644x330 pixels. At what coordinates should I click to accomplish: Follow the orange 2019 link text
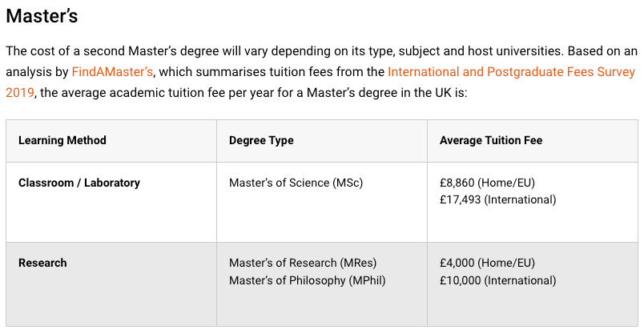pos(20,92)
